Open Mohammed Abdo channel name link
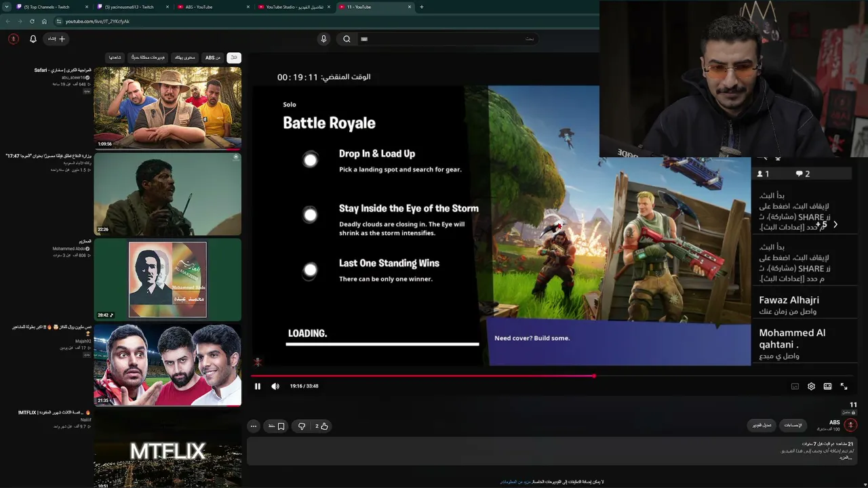The image size is (868, 488). pyautogui.click(x=69, y=249)
